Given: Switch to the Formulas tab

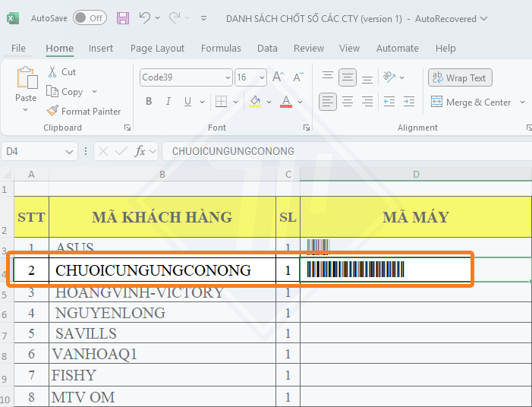Looking at the screenshot, I should (221, 48).
